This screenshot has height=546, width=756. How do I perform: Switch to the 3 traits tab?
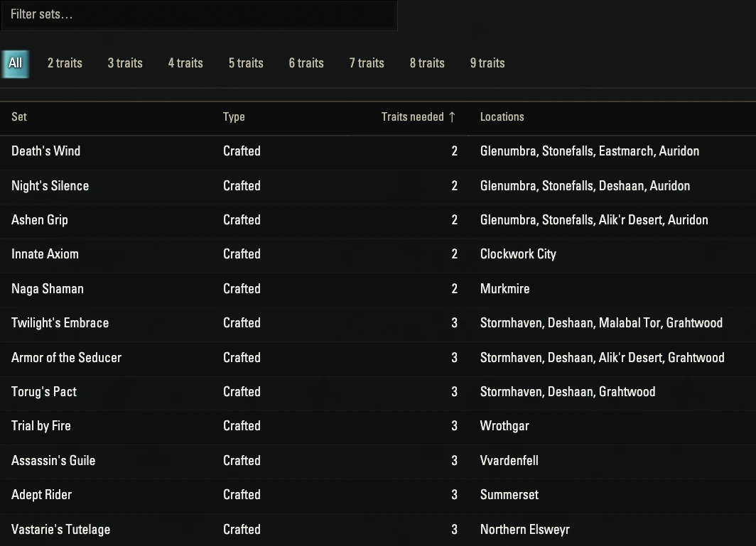125,63
